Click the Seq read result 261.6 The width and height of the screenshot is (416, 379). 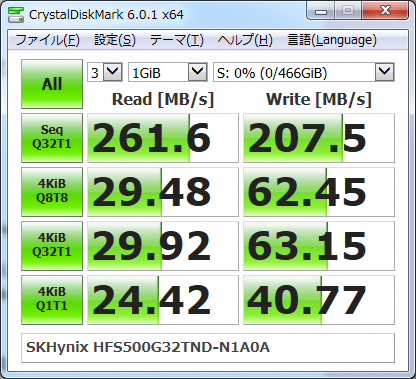[x=163, y=138]
